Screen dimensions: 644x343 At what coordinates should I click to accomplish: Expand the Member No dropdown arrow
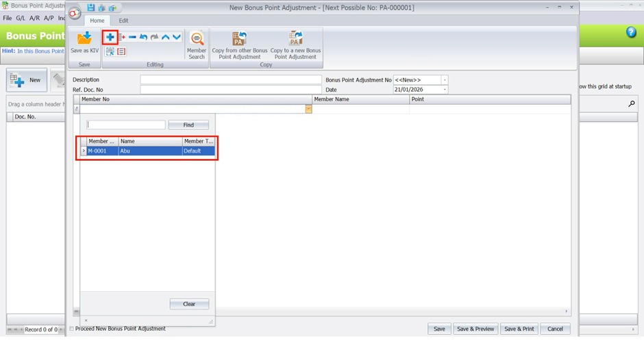coord(308,110)
